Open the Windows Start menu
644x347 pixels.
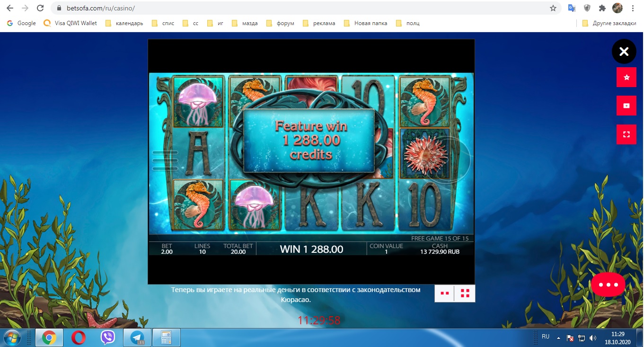(x=13, y=338)
